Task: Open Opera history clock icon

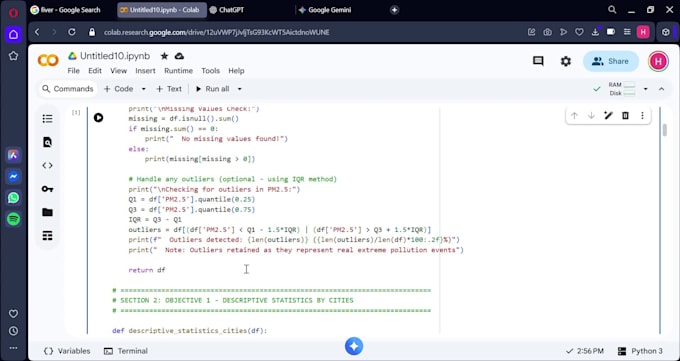Action: coord(13,331)
